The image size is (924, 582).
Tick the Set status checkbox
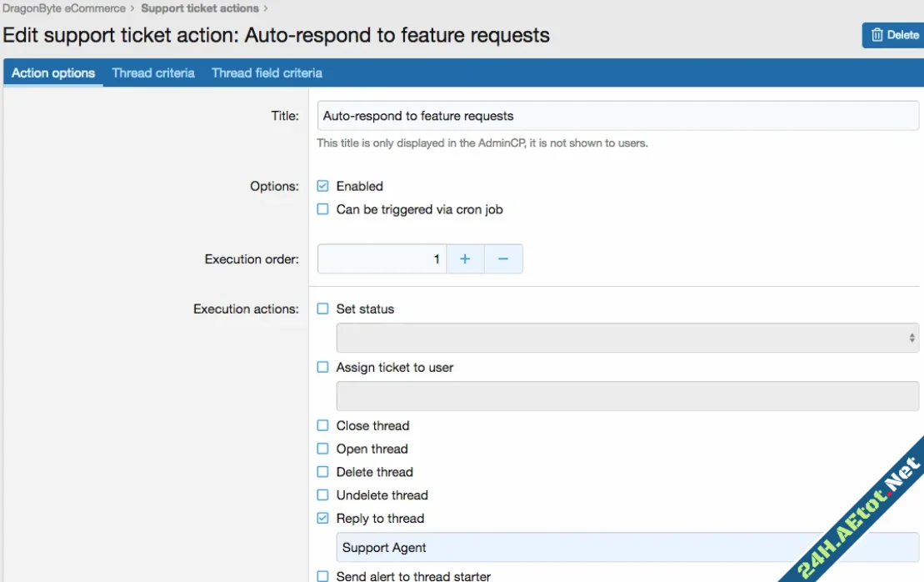323,309
